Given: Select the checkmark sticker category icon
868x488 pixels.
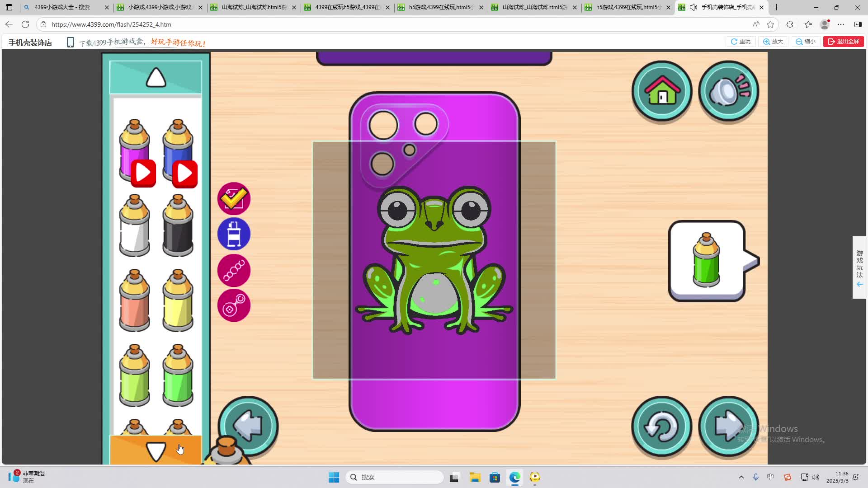Looking at the screenshot, I should click(x=234, y=198).
